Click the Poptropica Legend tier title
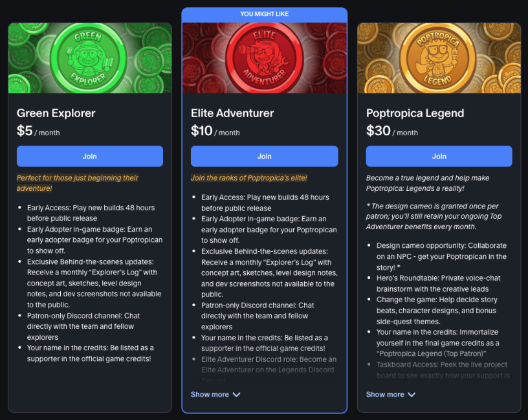The image size is (528, 420). tap(415, 113)
